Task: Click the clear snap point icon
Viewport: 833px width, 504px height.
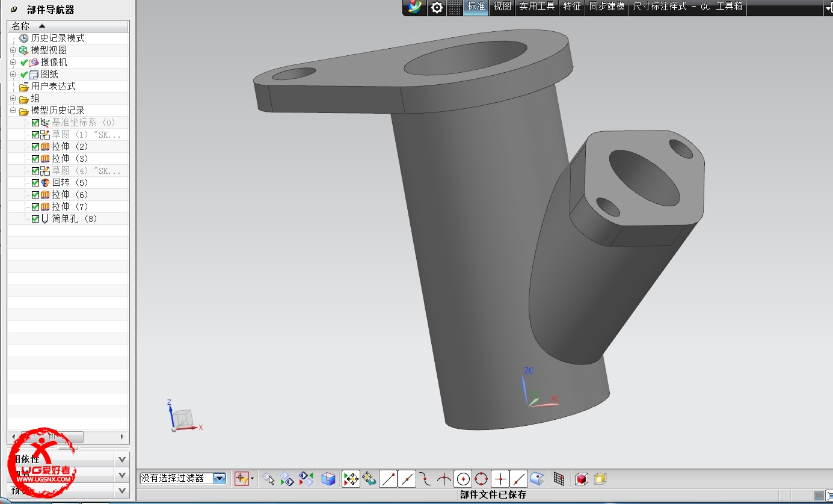Action: [x=369, y=479]
